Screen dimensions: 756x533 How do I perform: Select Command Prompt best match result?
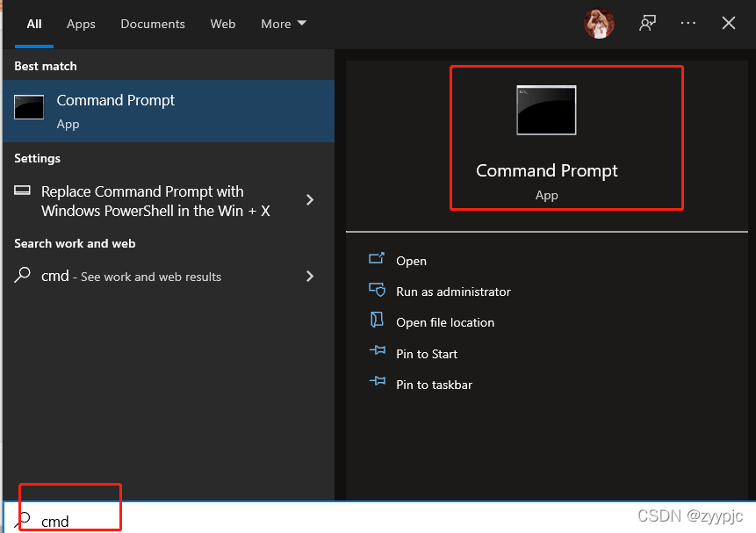[x=169, y=111]
